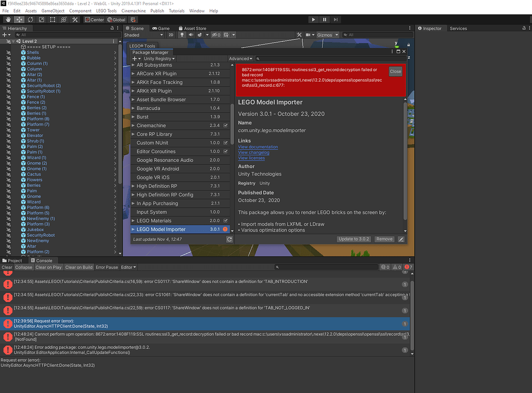Open the LEGO Tools menu
The height and width of the screenshot is (393, 532).
pos(106,10)
